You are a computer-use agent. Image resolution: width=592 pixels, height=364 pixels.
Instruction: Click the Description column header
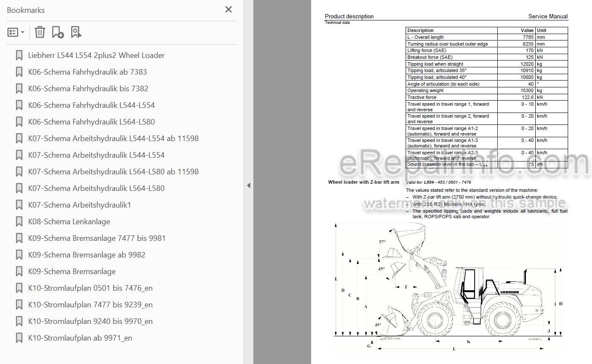point(420,30)
